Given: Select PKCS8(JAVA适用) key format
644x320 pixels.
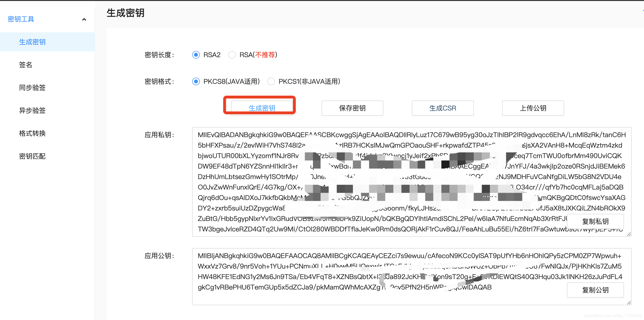Looking at the screenshot, I should (x=196, y=81).
